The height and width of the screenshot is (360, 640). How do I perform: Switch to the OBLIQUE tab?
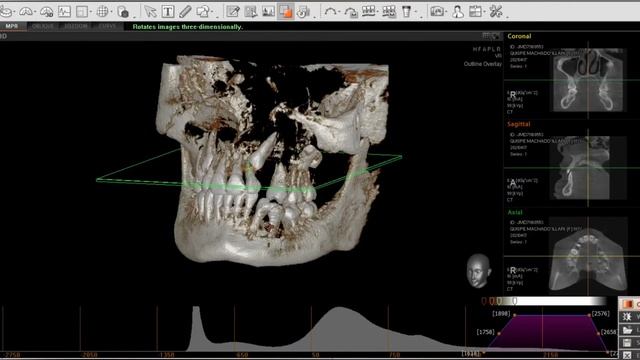pos(43,26)
